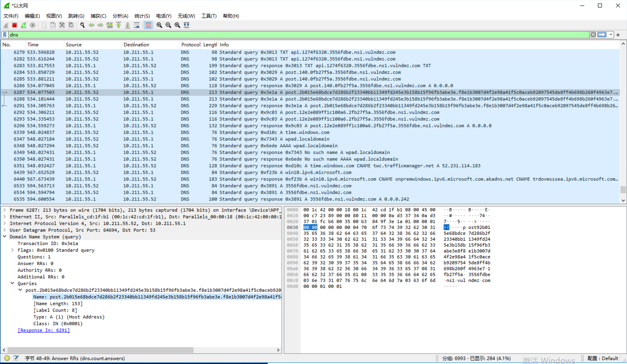Restart the current capture
The height and width of the screenshot is (364, 627).
point(24,25)
